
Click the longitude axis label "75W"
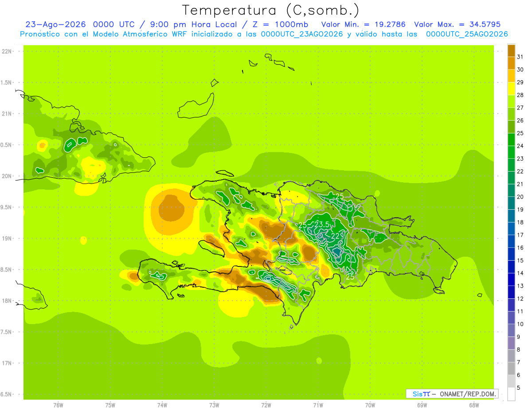point(110,405)
